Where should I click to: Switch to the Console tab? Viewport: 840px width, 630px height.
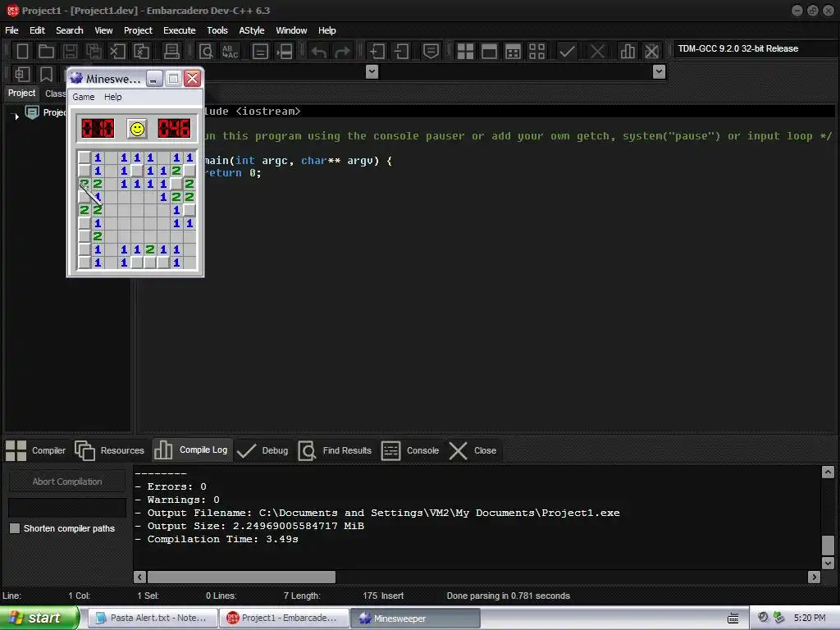[x=410, y=450]
